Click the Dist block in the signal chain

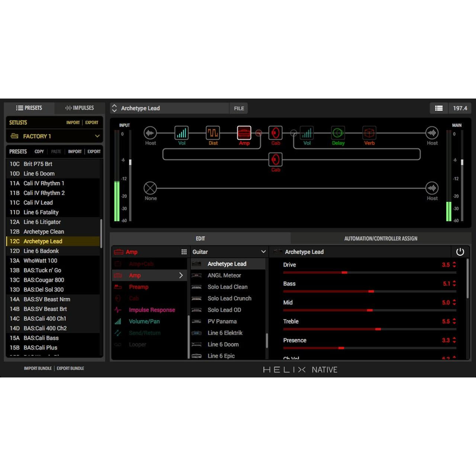(x=213, y=133)
